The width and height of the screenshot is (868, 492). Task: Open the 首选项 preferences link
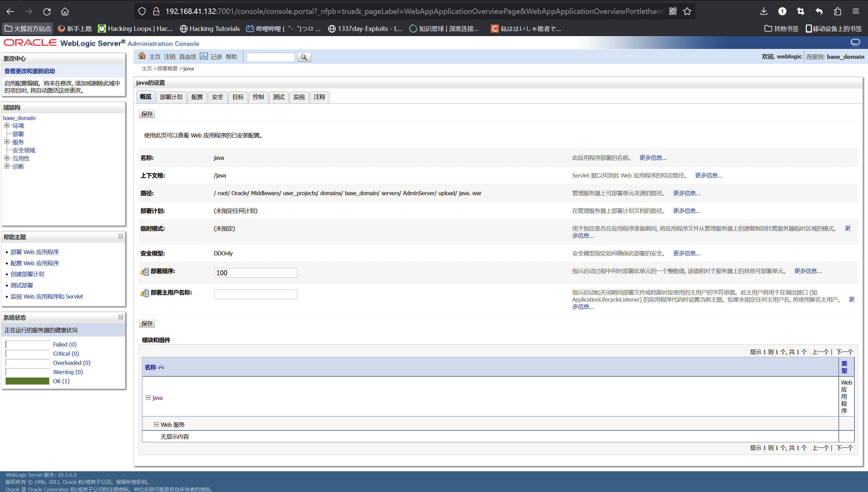[188, 57]
